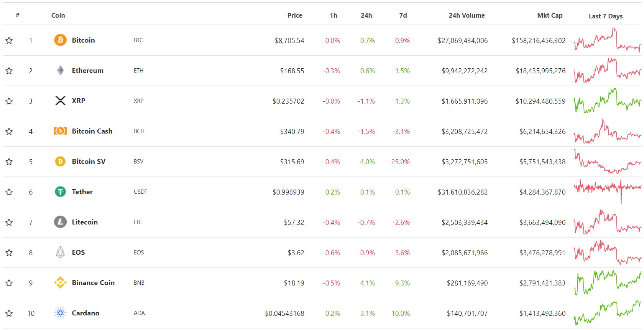Open Binance Coin's 7-day sparkline
Screen dimensions: 644x330
pyautogui.click(x=607, y=282)
